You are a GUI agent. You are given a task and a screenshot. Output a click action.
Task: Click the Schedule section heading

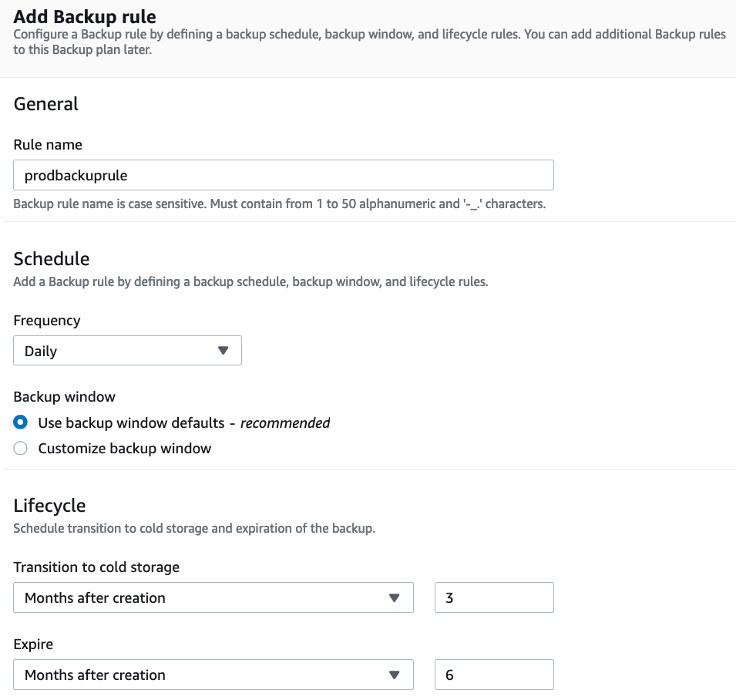52,259
